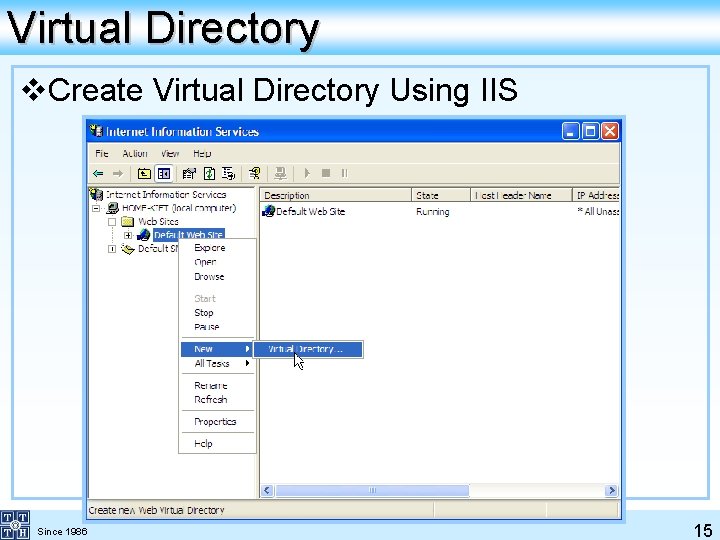Screen dimensions: 720x540
Task: Click the Internet Information Services root tree icon
Action: 96,194
